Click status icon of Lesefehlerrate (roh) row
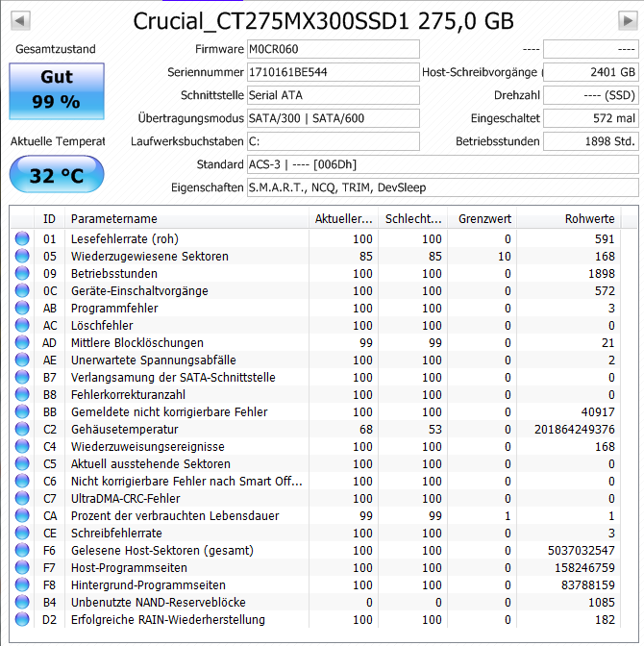The image size is (644, 646). pos(22,238)
